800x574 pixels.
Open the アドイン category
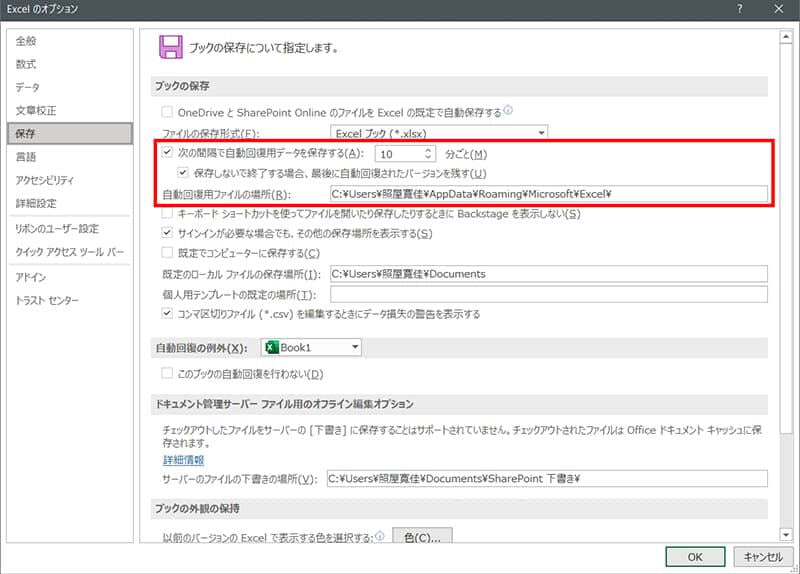point(31,277)
